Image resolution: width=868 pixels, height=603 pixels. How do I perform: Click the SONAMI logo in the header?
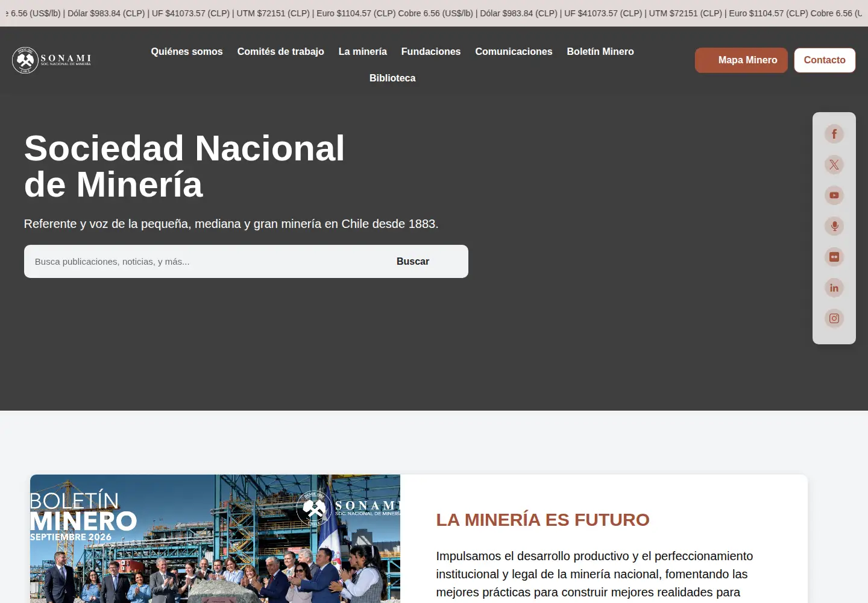point(52,60)
